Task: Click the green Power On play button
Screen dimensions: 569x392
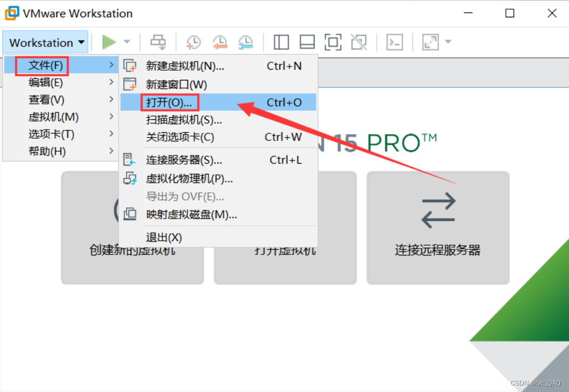Action: pos(109,42)
